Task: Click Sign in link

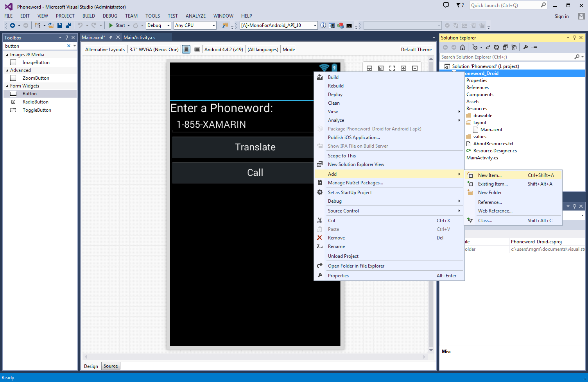Action: 561,16
